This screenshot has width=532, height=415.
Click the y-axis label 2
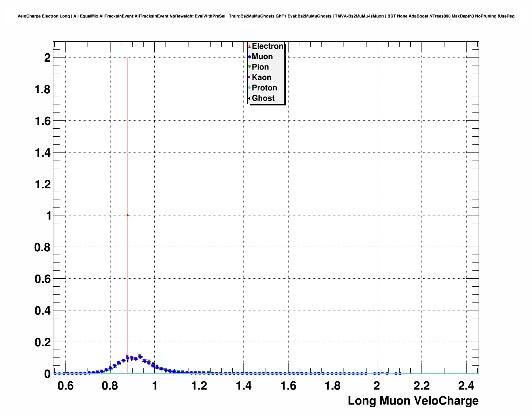47,58
